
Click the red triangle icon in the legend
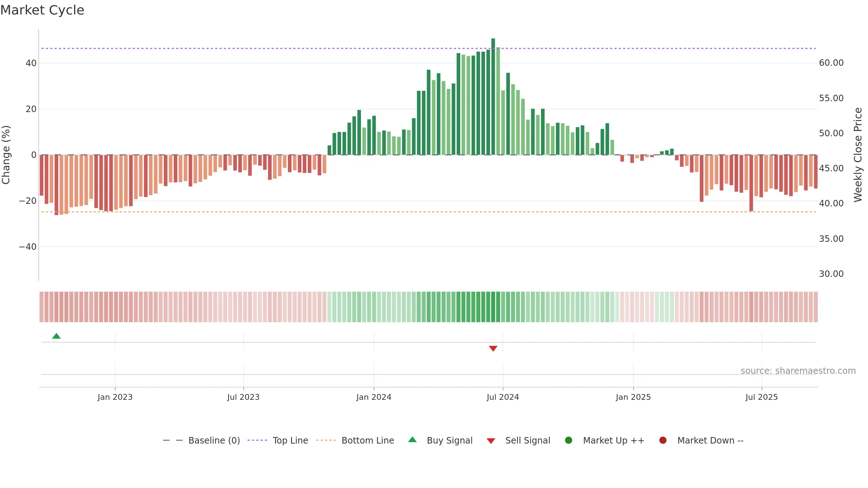pos(491,441)
